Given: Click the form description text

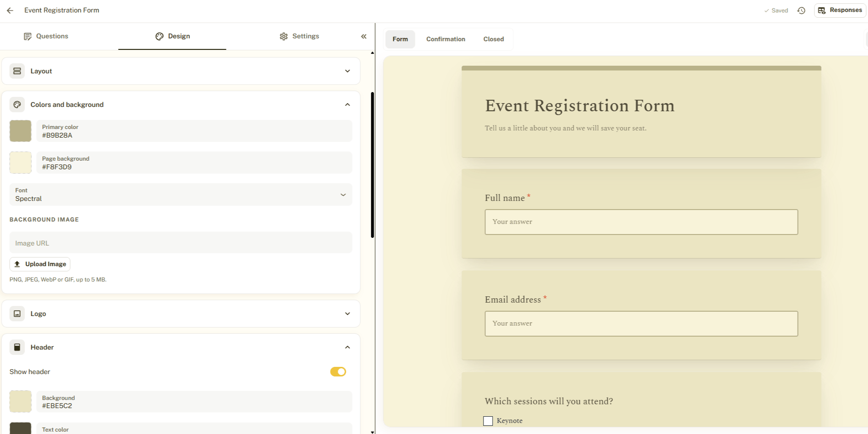Looking at the screenshot, I should tap(565, 128).
